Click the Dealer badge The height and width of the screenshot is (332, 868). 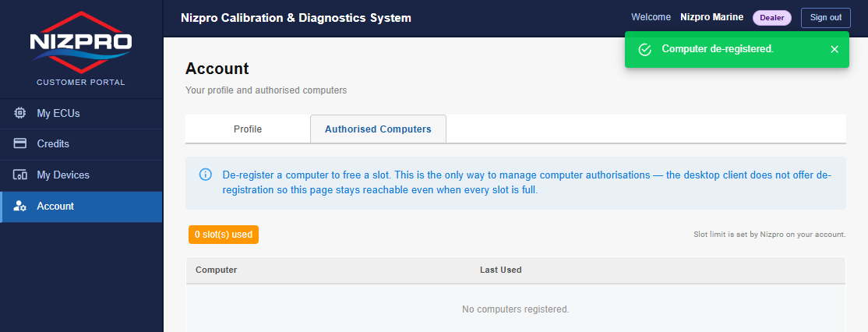771,18
